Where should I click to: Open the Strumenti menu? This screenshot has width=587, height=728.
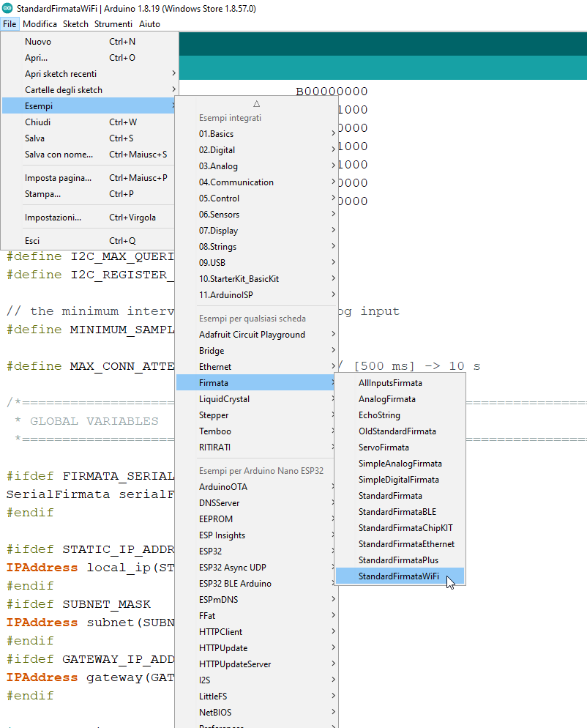tap(113, 24)
